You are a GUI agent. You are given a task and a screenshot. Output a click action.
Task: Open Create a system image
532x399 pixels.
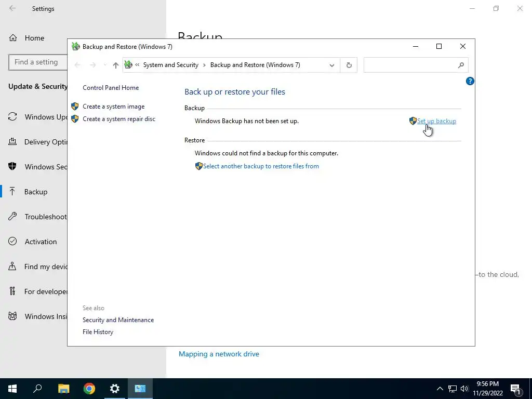click(x=114, y=106)
